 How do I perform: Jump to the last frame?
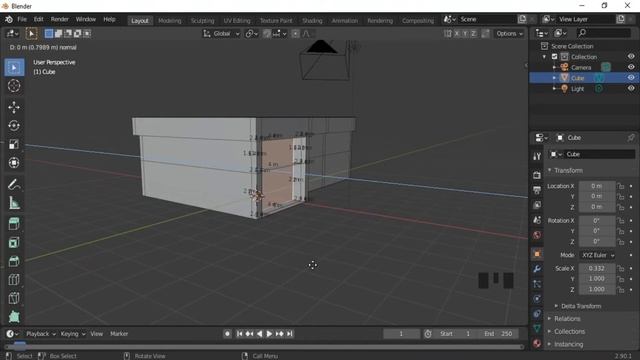point(289,334)
